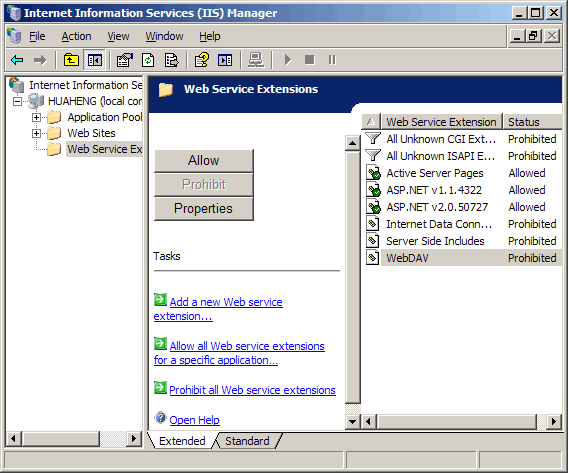Viewport: 568px width, 473px height.
Task: Sort by Status column header
Action: pyautogui.click(x=532, y=122)
